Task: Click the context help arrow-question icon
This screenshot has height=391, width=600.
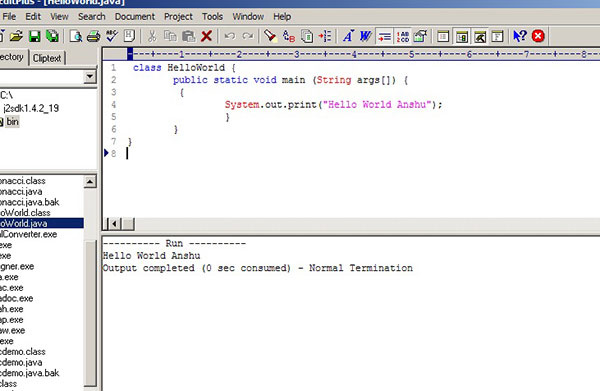Action: pos(520,36)
